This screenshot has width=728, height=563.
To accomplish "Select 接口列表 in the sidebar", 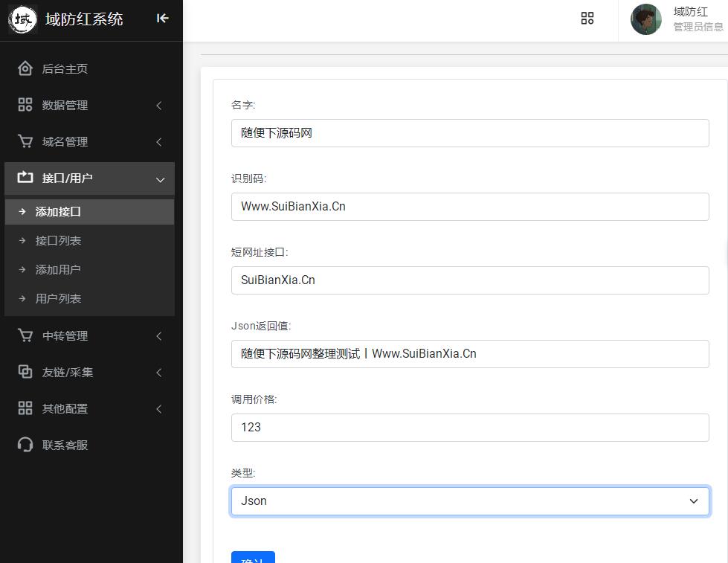I will click(58, 241).
